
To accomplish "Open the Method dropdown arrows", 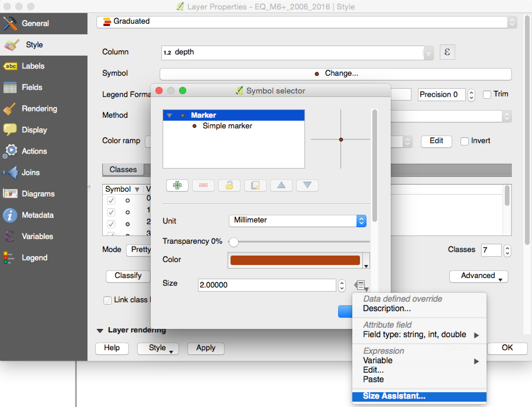I will (x=507, y=116).
